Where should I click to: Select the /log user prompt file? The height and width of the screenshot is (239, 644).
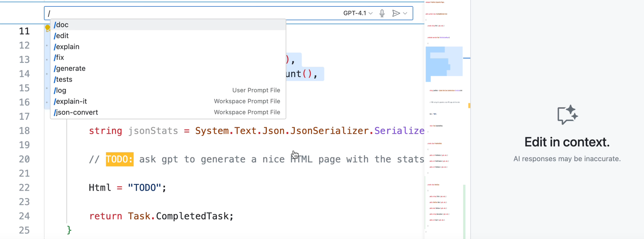(61, 90)
